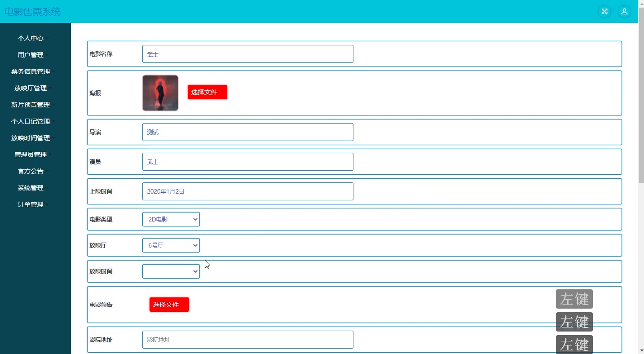The image size is (644, 354).
Task: Click the 导演 input field
Action: pyautogui.click(x=248, y=132)
